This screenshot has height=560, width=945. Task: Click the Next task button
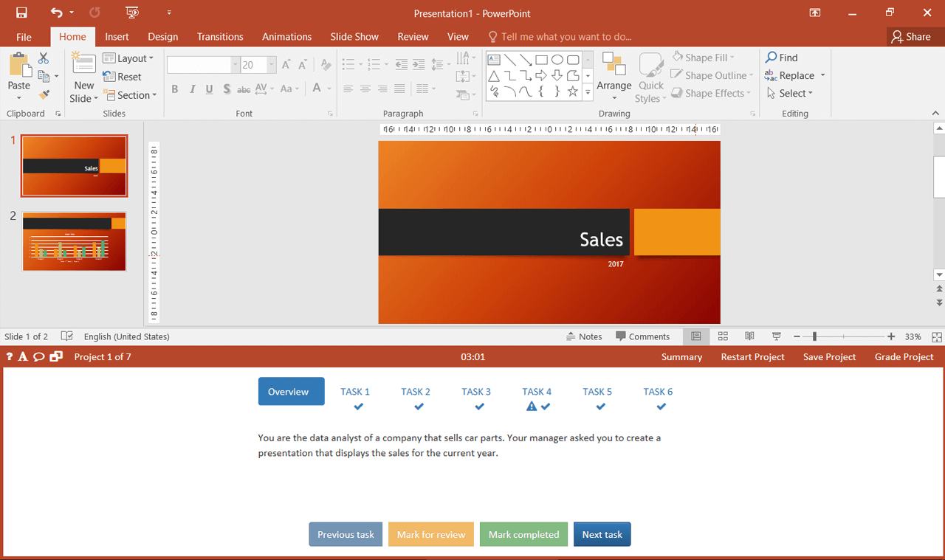pos(602,534)
